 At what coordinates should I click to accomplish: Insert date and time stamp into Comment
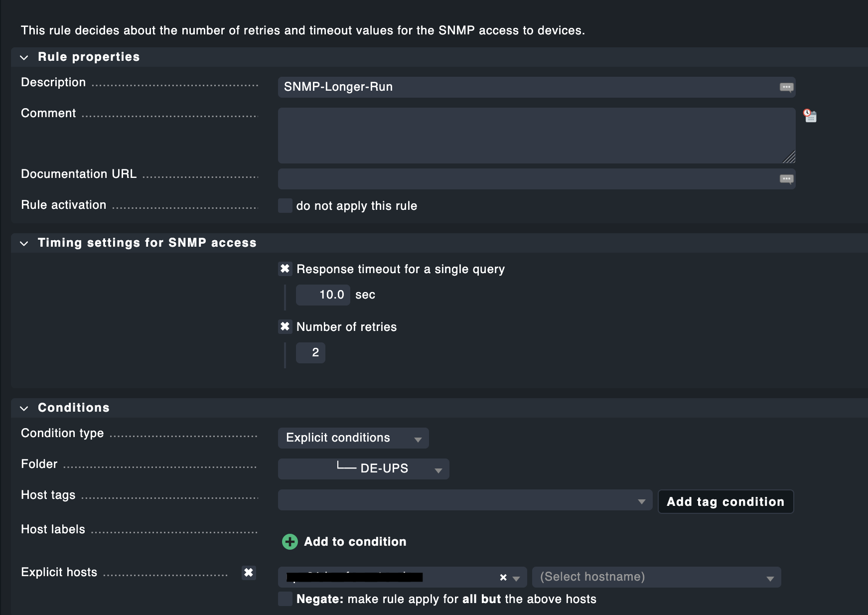pyautogui.click(x=810, y=116)
